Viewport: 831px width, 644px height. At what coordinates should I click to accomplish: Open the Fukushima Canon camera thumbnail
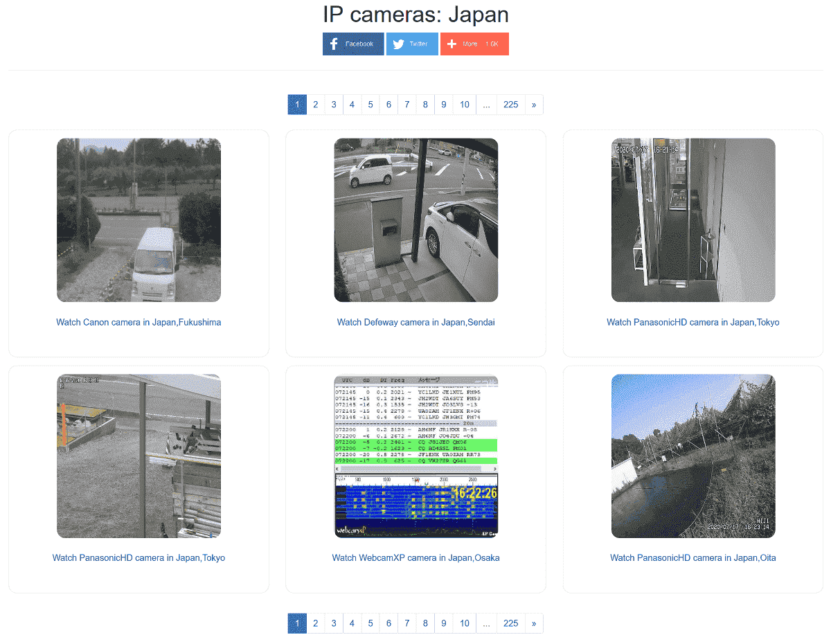[x=138, y=220]
